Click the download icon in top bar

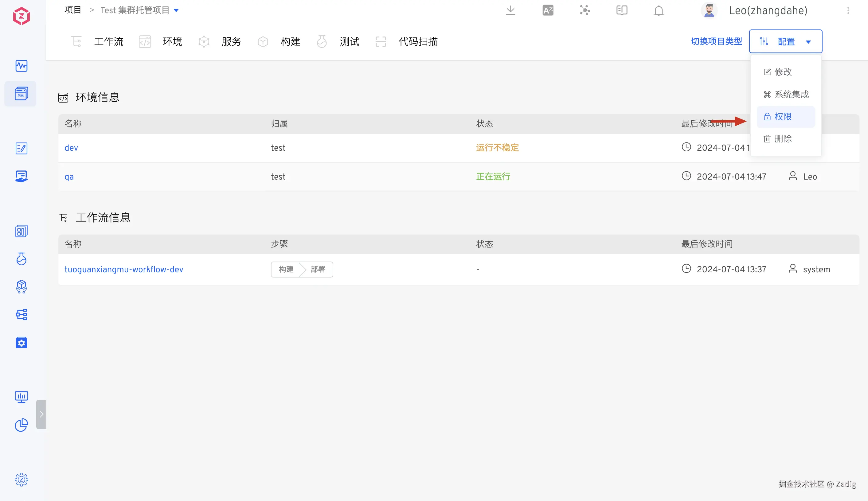click(x=510, y=10)
